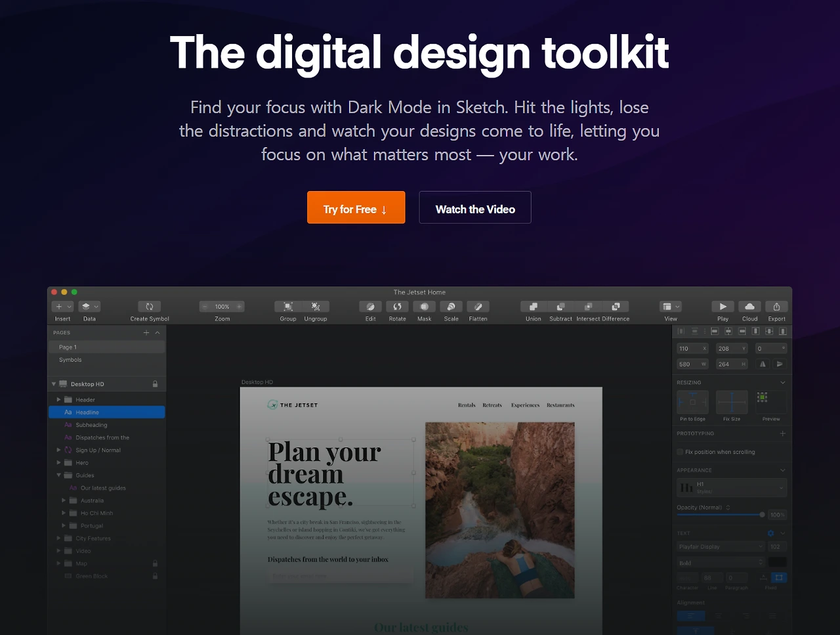
Task: Expand the Australia layer group
Action: (64, 500)
